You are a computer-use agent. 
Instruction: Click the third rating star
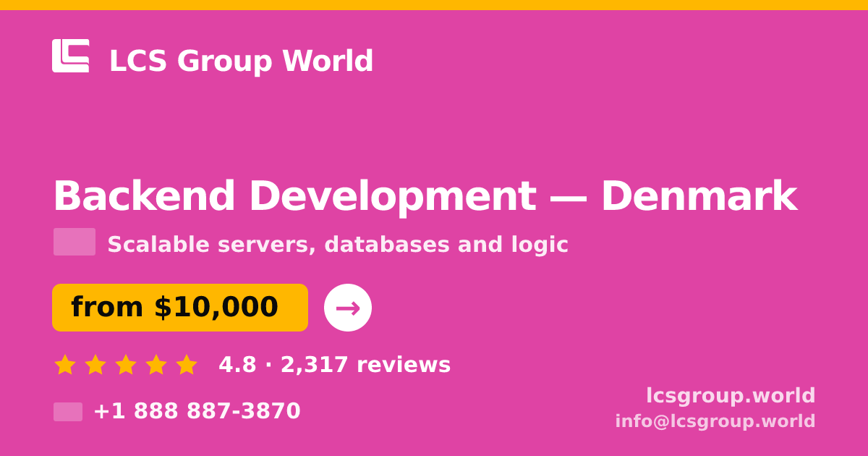pos(126,364)
